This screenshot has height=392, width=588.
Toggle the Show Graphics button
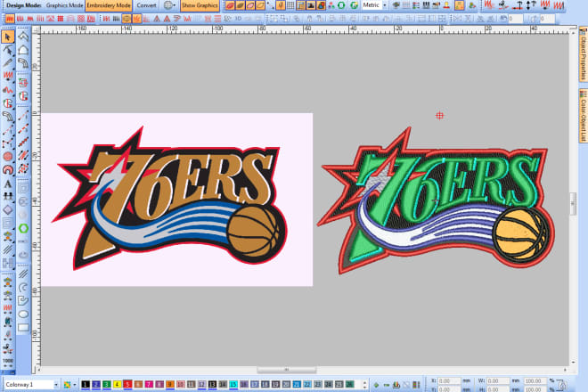pos(200,5)
